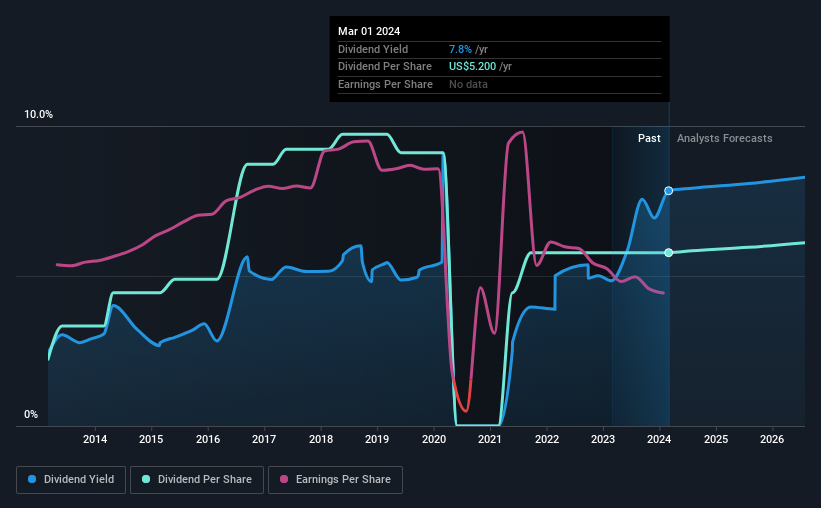Screen dimensions: 821x508
Task: Click the 2018 x-axis label
Action: 321,439
